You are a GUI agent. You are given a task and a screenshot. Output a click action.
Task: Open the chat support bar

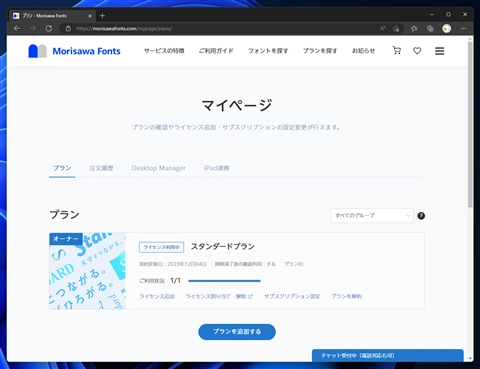click(388, 355)
